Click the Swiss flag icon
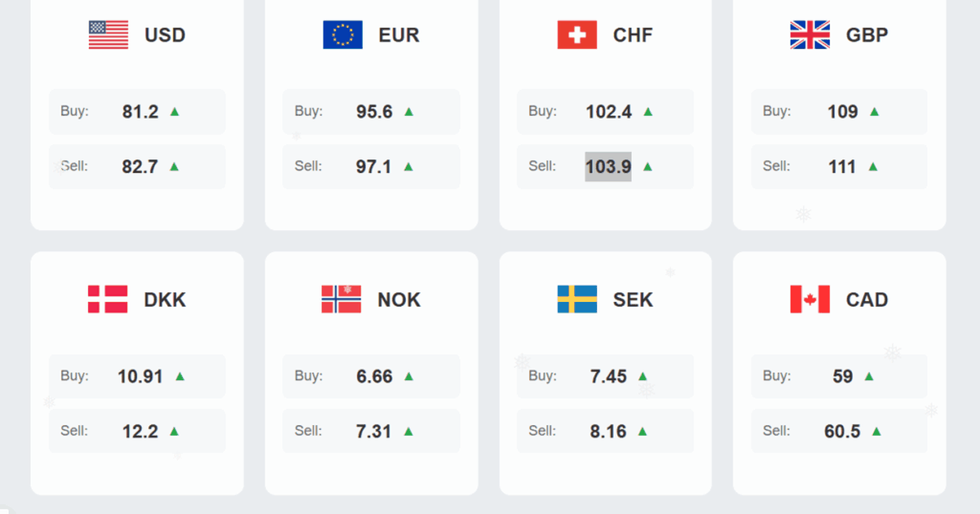This screenshot has width=980, height=514. pyautogui.click(x=577, y=35)
